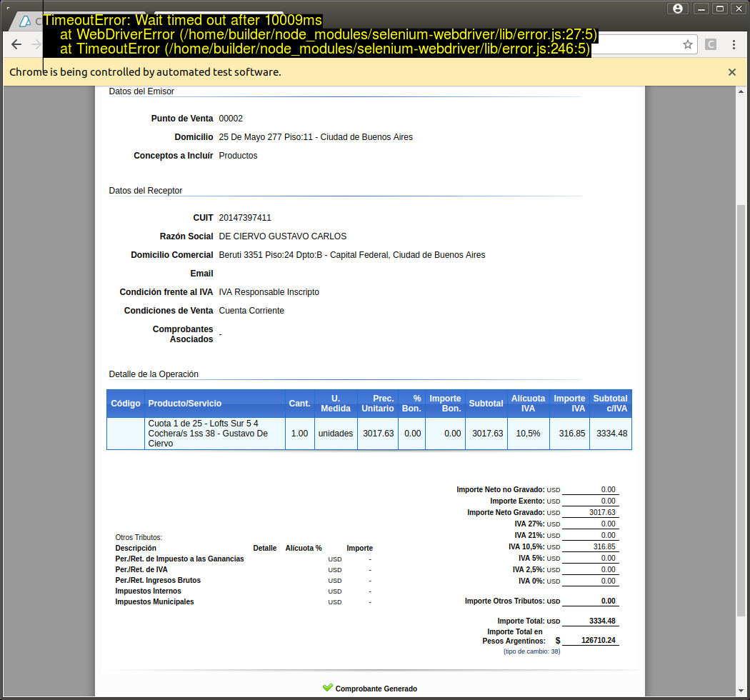
Task: Click Importe Neto Gravado value 3017.63
Action: (602, 512)
